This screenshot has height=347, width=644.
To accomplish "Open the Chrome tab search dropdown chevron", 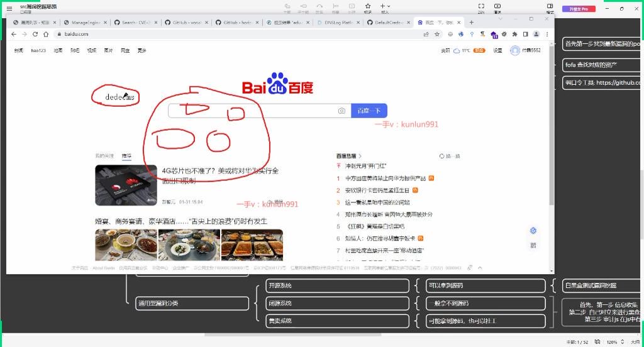I will [x=500, y=19].
